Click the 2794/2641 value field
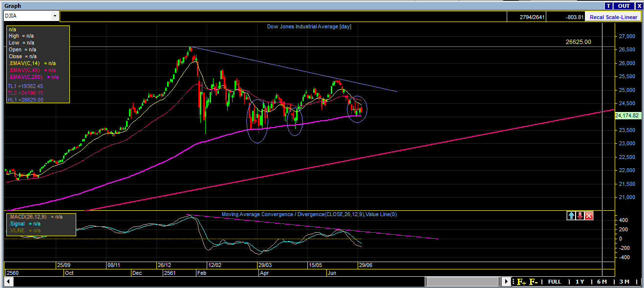 pos(527,17)
